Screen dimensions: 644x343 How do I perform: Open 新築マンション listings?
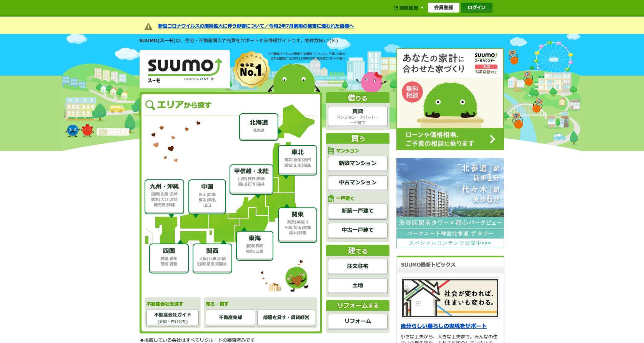coord(358,163)
